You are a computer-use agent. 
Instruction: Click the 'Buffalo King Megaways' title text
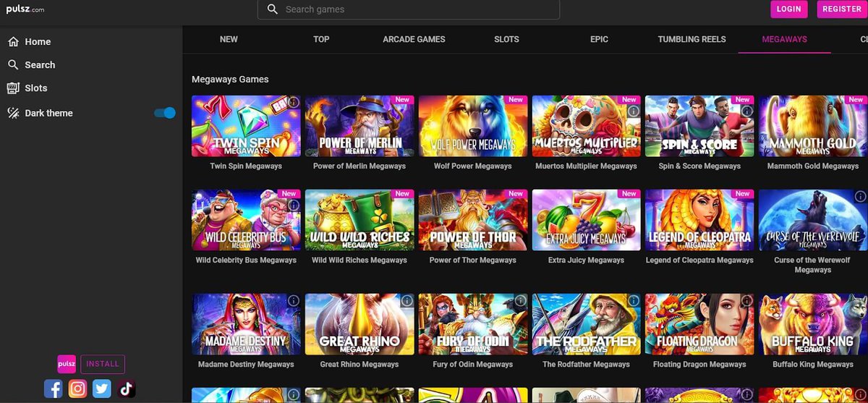(x=813, y=365)
